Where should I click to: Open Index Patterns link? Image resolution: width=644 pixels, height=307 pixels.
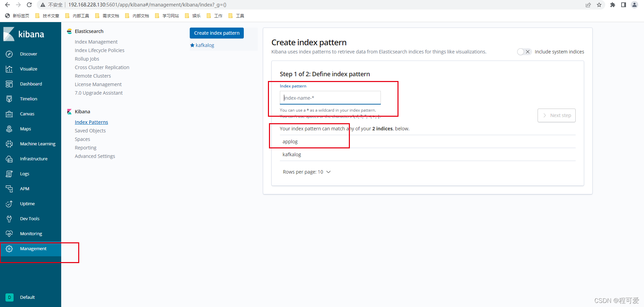[x=91, y=122]
